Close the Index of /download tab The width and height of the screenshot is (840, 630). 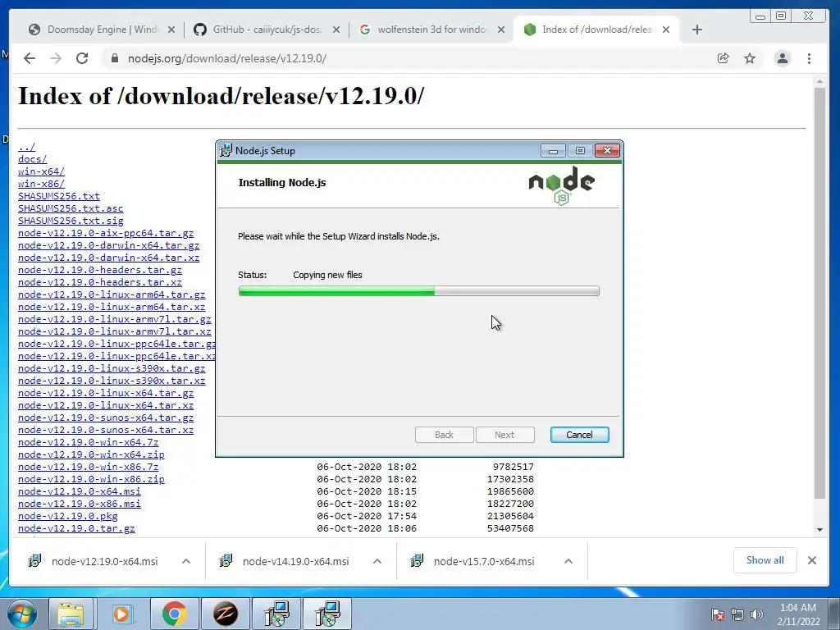tap(666, 30)
